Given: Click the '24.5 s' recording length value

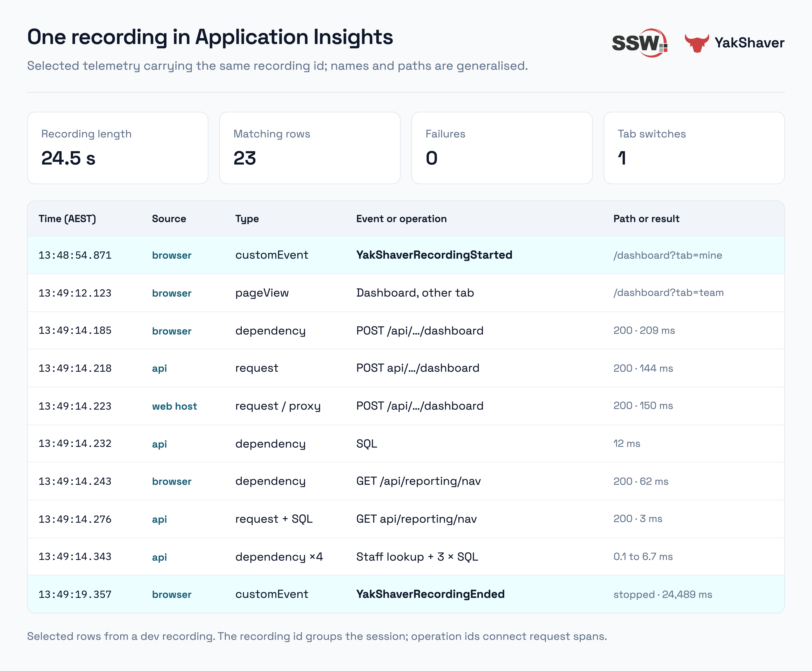Looking at the screenshot, I should coord(68,158).
